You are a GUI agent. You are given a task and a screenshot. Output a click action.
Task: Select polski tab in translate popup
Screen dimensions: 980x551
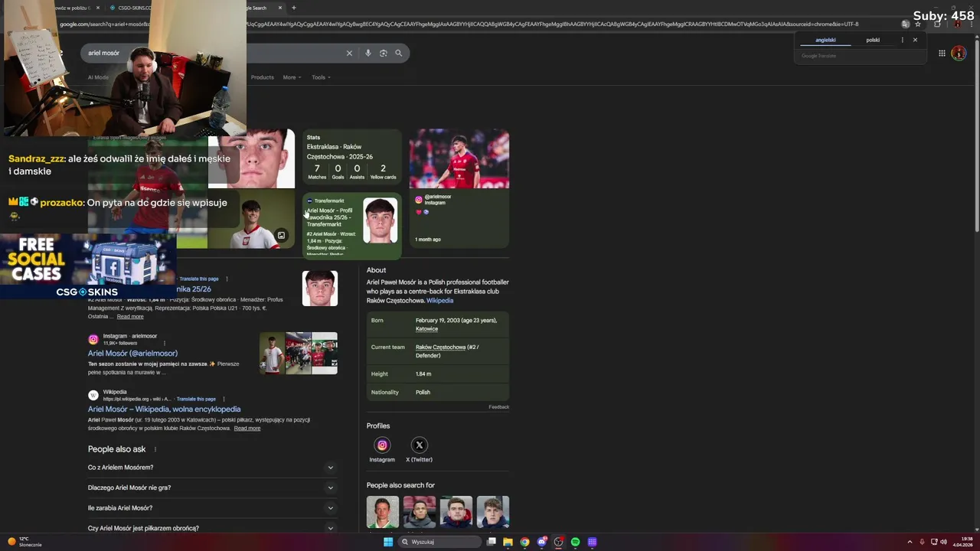pos(873,40)
